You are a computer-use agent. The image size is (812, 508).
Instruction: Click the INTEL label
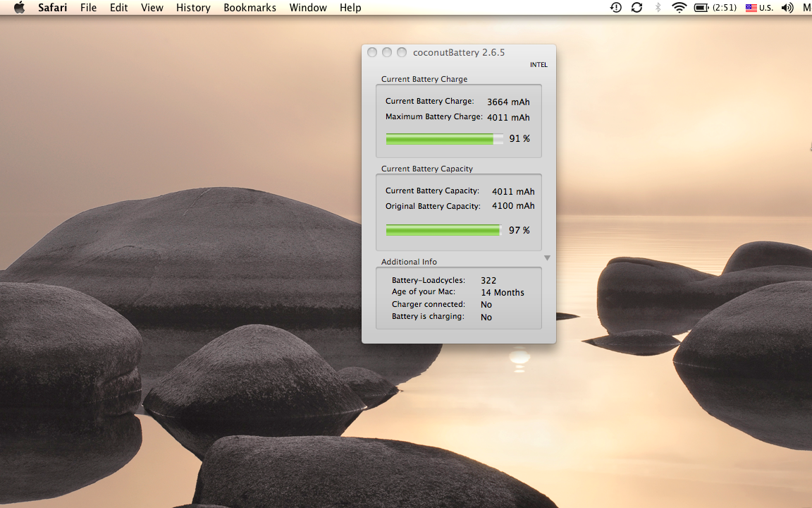pyautogui.click(x=539, y=65)
